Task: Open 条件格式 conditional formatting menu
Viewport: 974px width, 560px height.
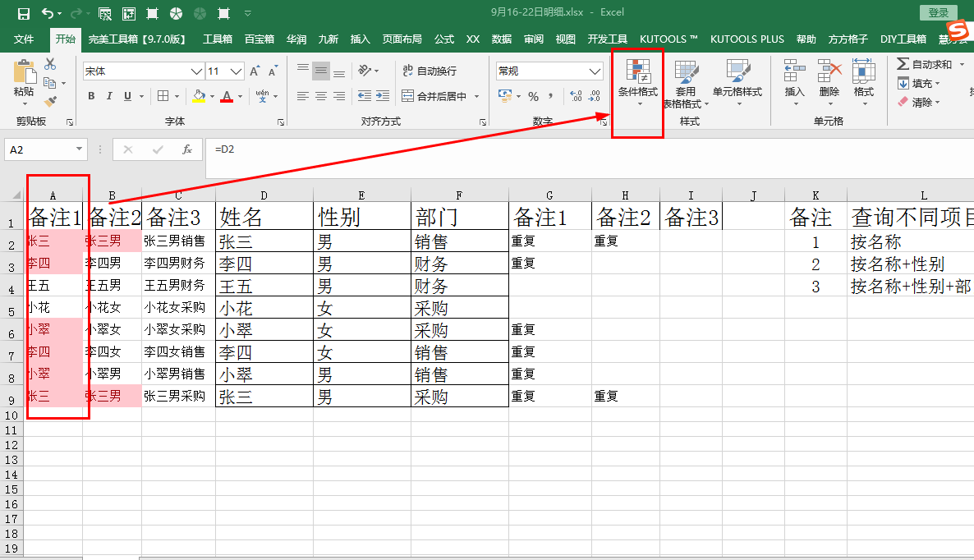Action: pyautogui.click(x=638, y=83)
